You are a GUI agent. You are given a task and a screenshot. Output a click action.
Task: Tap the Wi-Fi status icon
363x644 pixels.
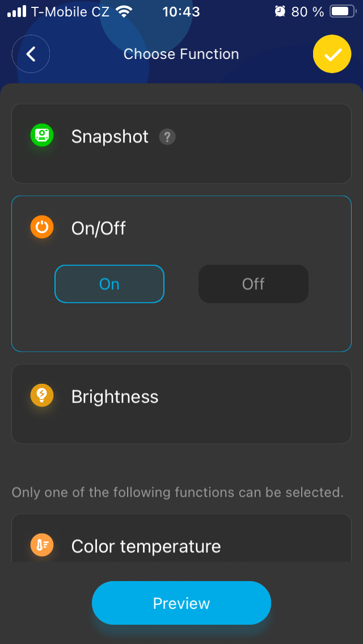coord(123,11)
